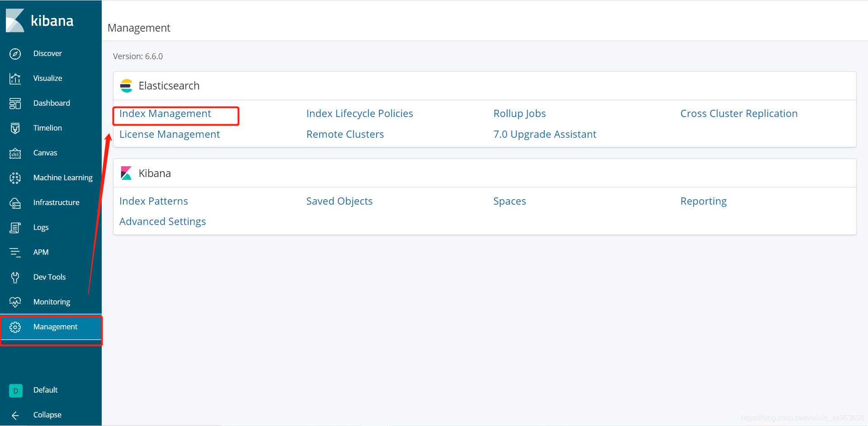Viewport: 868px width, 426px height.
Task: Open Machine Learning label in sidebar
Action: [63, 178]
